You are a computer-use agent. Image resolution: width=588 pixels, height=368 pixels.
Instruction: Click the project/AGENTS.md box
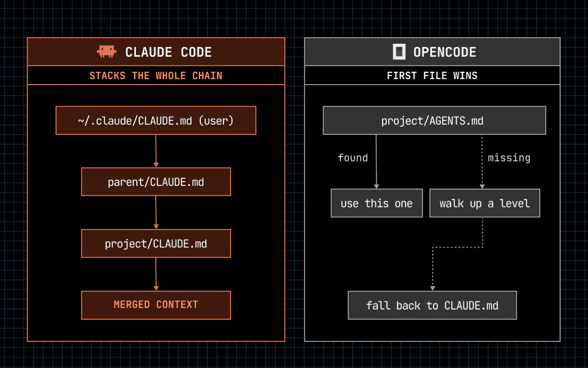pos(435,121)
